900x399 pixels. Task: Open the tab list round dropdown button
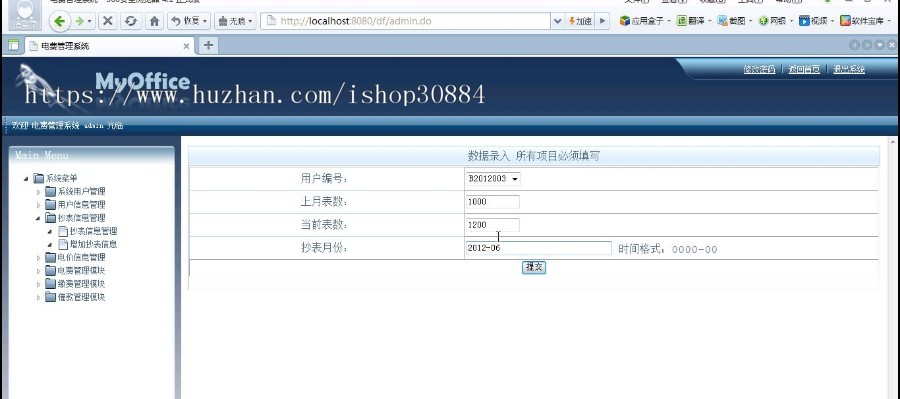click(879, 45)
